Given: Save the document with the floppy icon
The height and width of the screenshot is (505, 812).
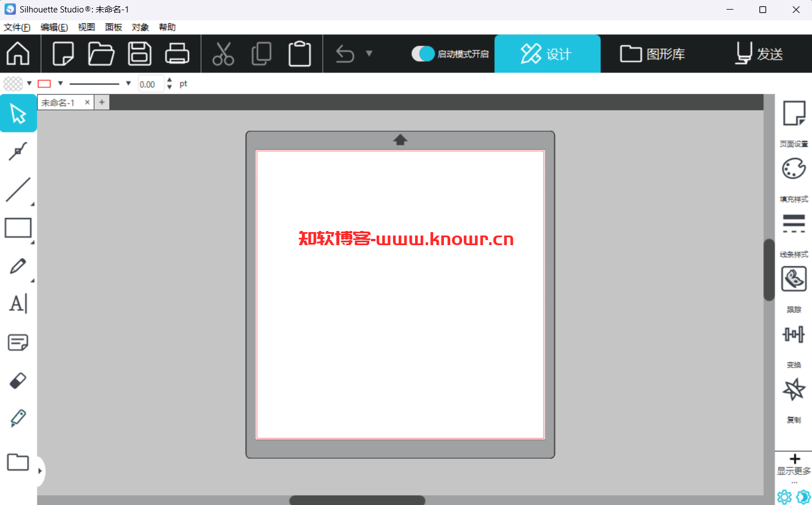Looking at the screenshot, I should point(139,54).
